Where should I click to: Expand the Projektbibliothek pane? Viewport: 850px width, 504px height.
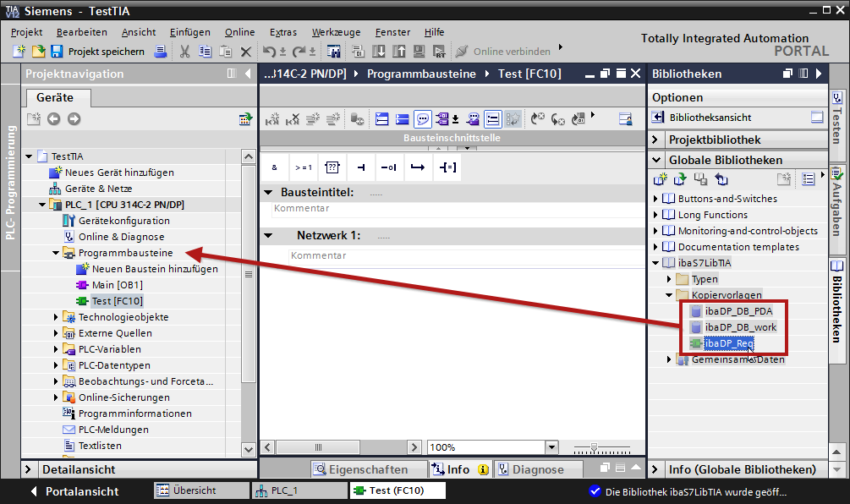coord(655,140)
